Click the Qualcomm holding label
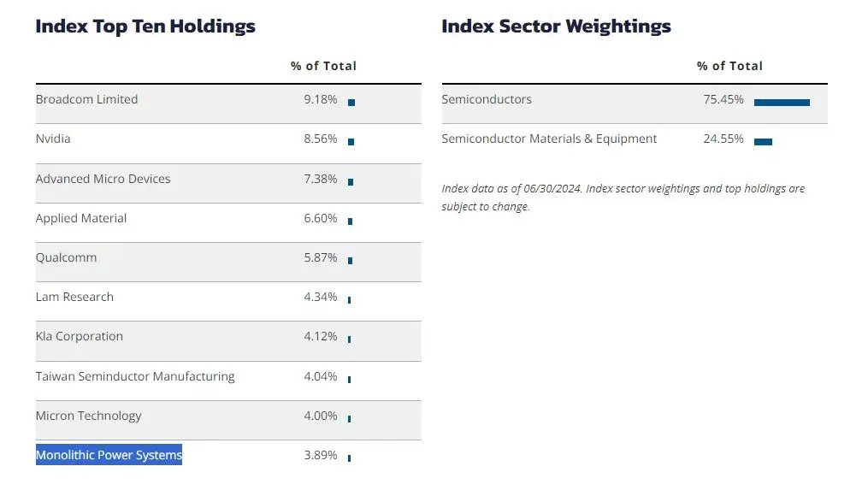Screen dimensions: 868x490 66,257
